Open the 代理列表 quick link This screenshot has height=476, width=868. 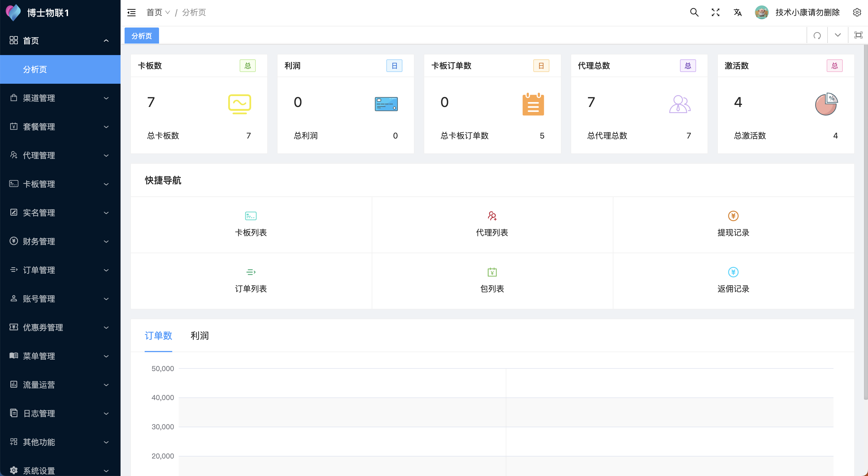492,225
